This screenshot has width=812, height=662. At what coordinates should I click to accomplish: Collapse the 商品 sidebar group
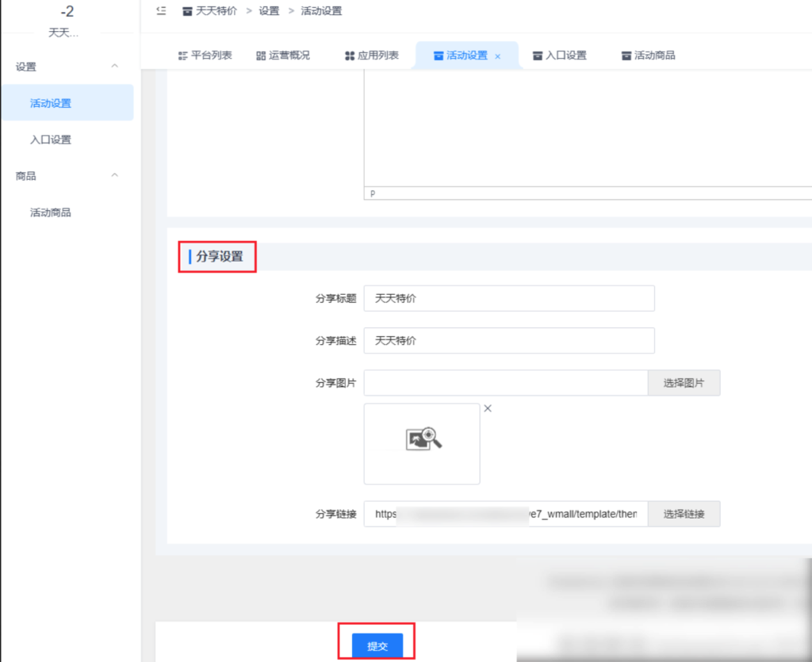click(x=114, y=175)
